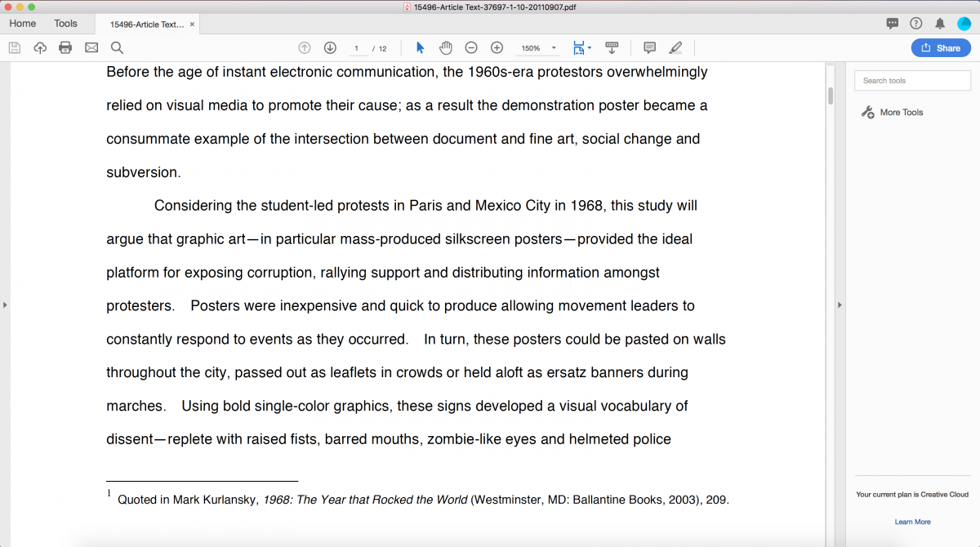
Task: Open the find text magnifier
Action: click(117, 48)
